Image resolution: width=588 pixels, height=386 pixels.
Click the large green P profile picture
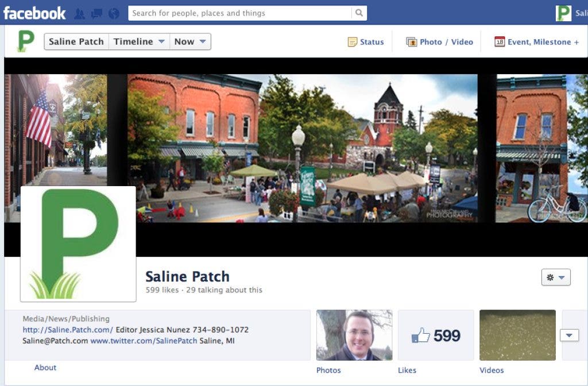click(78, 244)
